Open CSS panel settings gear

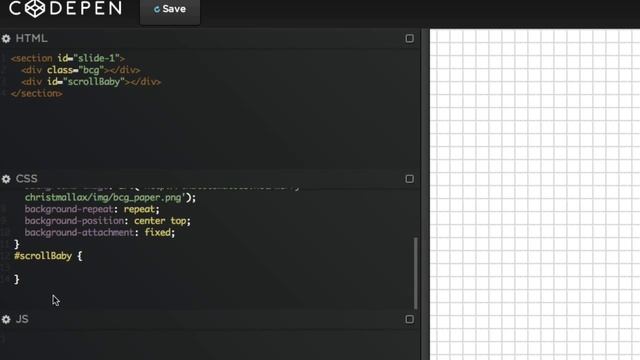pyautogui.click(x=6, y=179)
